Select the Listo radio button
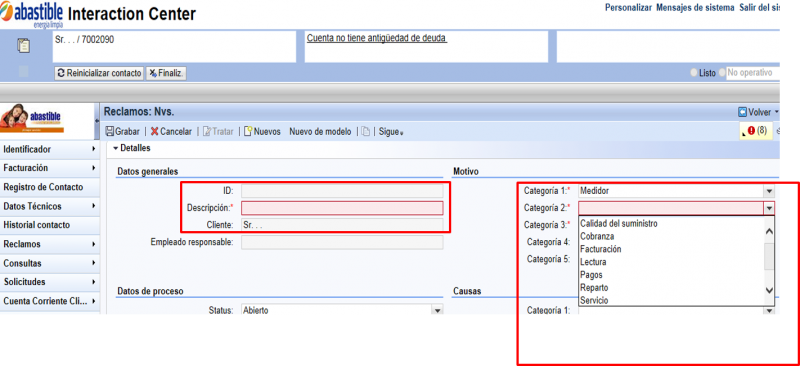This screenshot has height=366, width=800. click(x=694, y=73)
